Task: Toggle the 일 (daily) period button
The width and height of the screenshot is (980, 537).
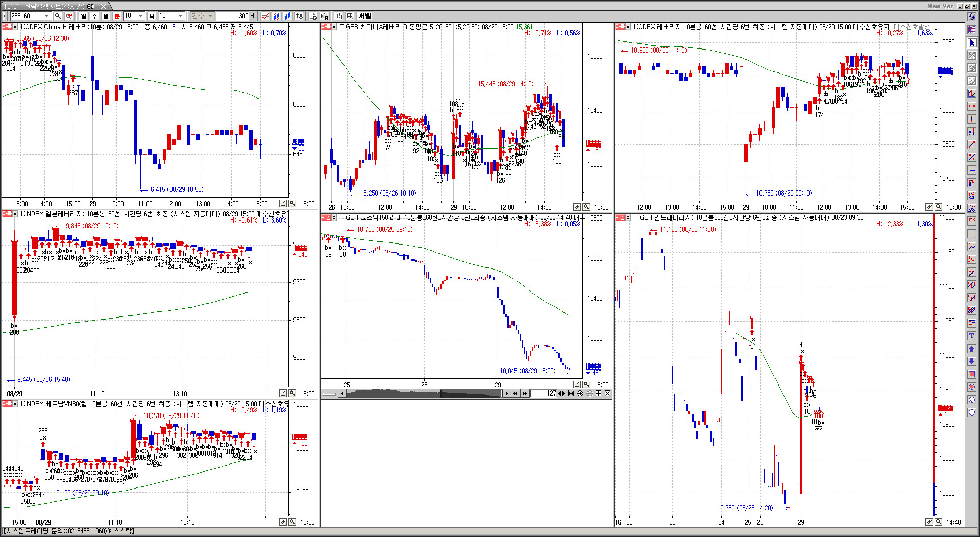Action: click(x=83, y=16)
